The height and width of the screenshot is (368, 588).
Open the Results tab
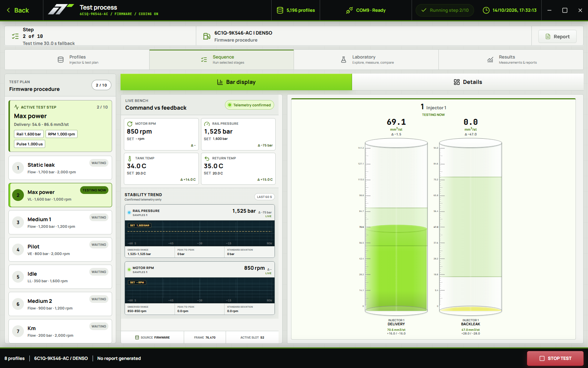click(511, 60)
